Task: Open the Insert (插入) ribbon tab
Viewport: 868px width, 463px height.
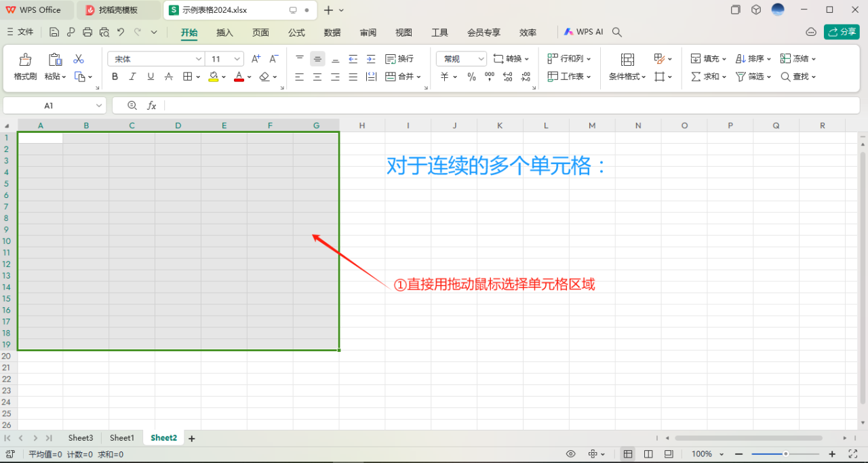Action: tap(224, 33)
